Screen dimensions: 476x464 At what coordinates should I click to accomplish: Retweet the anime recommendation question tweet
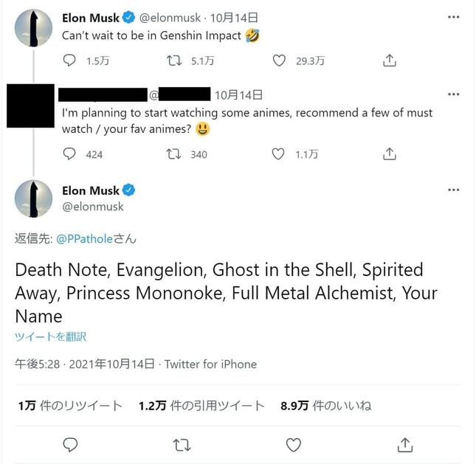click(174, 154)
